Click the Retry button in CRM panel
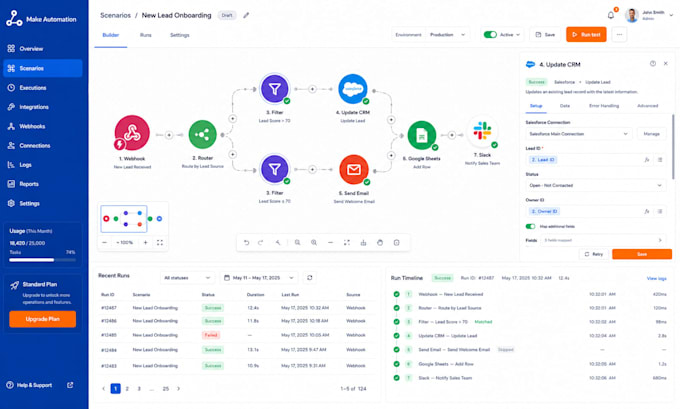The height and width of the screenshot is (409, 680). pyautogui.click(x=594, y=254)
